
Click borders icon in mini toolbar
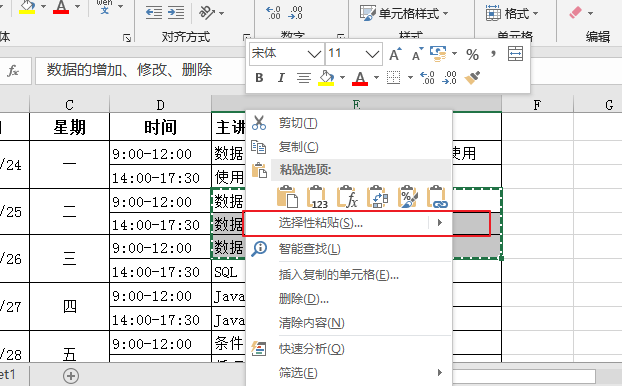(394, 78)
